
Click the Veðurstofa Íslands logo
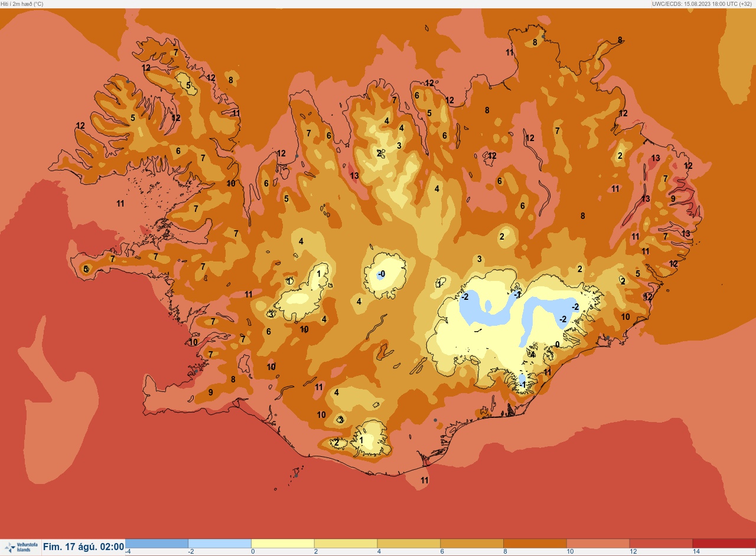tap(20, 547)
